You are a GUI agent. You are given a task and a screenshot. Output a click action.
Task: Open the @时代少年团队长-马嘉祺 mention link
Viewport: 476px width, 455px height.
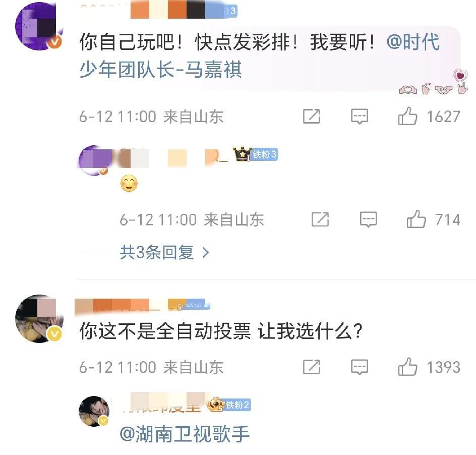click(x=260, y=55)
